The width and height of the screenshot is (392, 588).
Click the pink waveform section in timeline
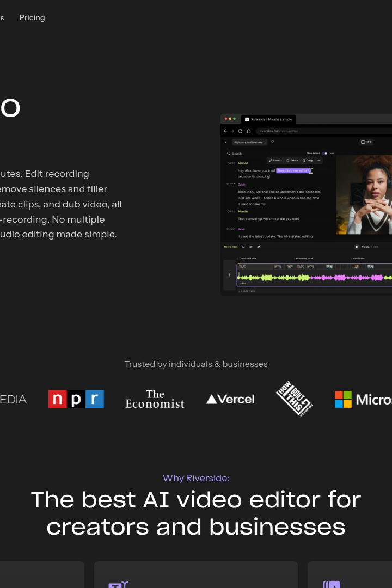(x=347, y=278)
